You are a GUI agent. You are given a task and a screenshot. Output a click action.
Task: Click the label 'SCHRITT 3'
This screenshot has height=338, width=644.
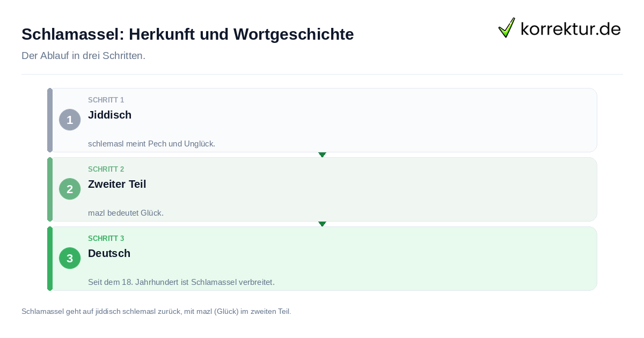pyautogui.click(x=106, y=239)
